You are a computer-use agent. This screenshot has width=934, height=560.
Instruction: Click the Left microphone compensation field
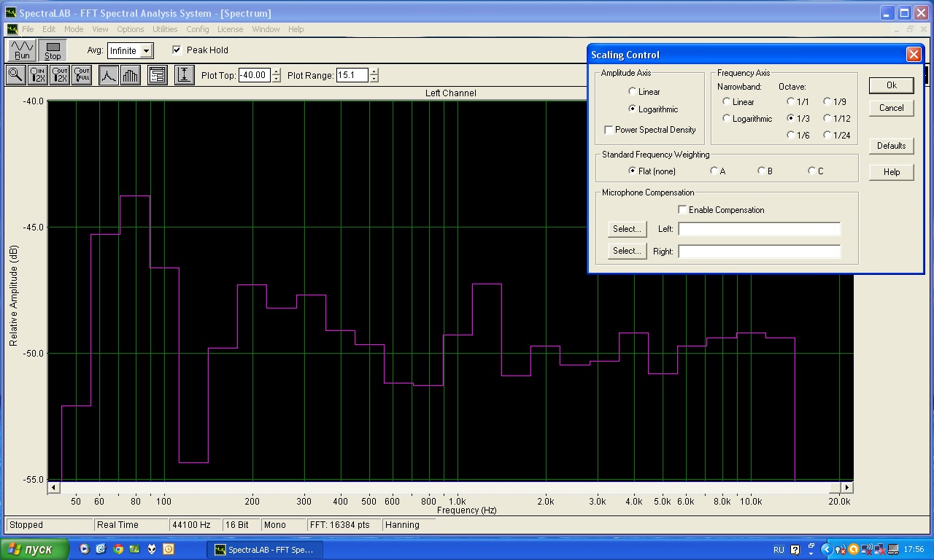point(759,229)
